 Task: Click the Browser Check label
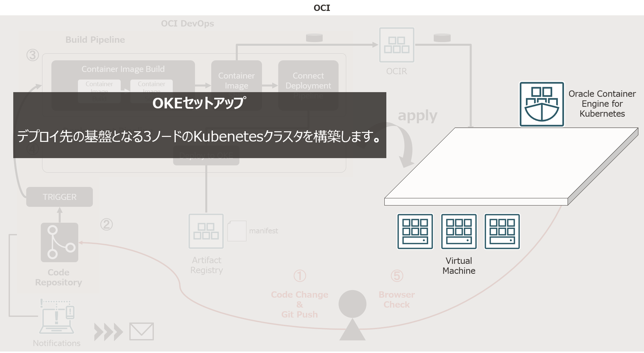397,299
